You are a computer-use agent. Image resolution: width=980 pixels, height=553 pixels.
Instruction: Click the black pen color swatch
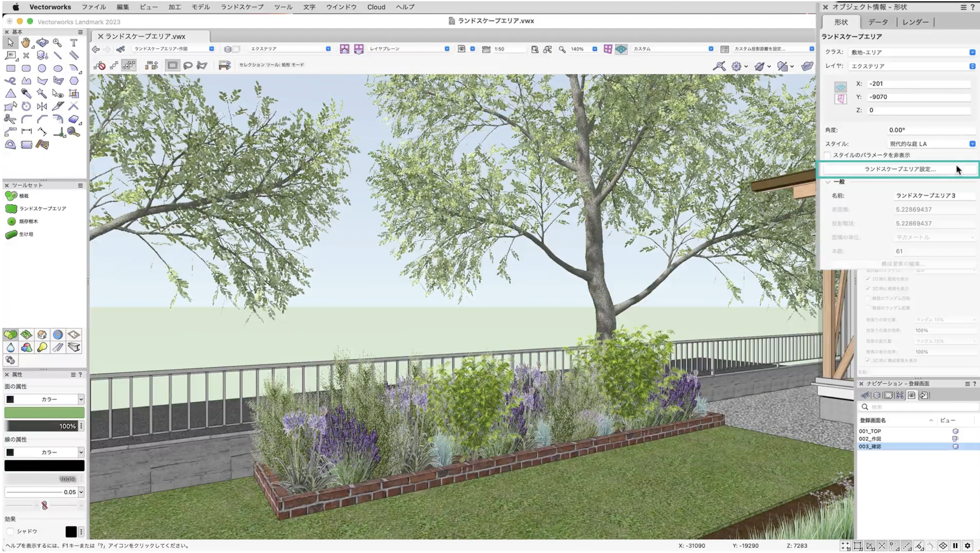point(44,466)
